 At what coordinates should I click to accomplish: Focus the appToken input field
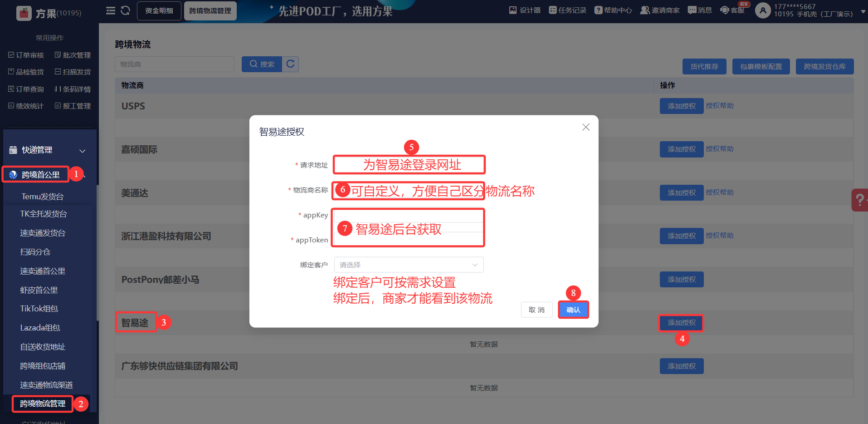(x=409, y=239)
